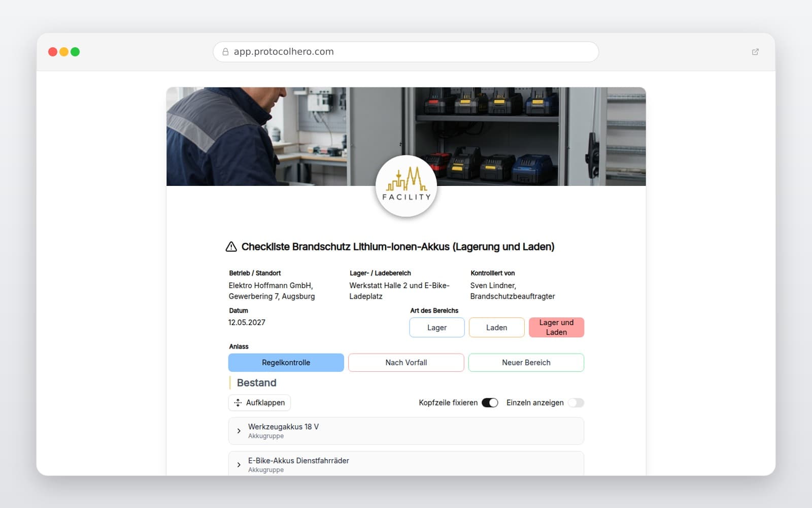
Task: Enable the Einzeln anzeigen switch
Action: coord(576,403)
